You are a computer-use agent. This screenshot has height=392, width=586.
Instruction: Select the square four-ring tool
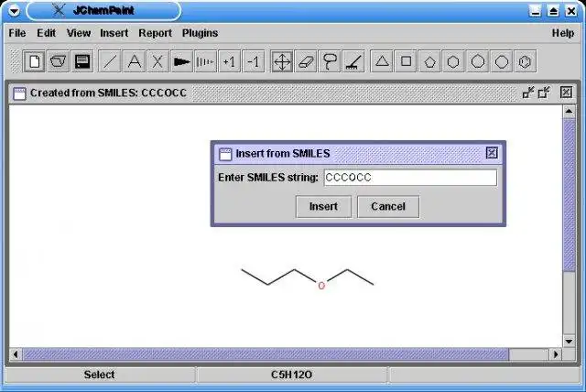coord(406,61)
